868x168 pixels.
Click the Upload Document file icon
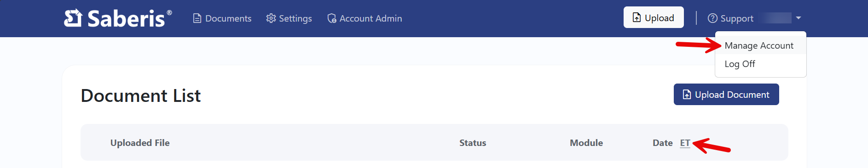coord(687,95)
